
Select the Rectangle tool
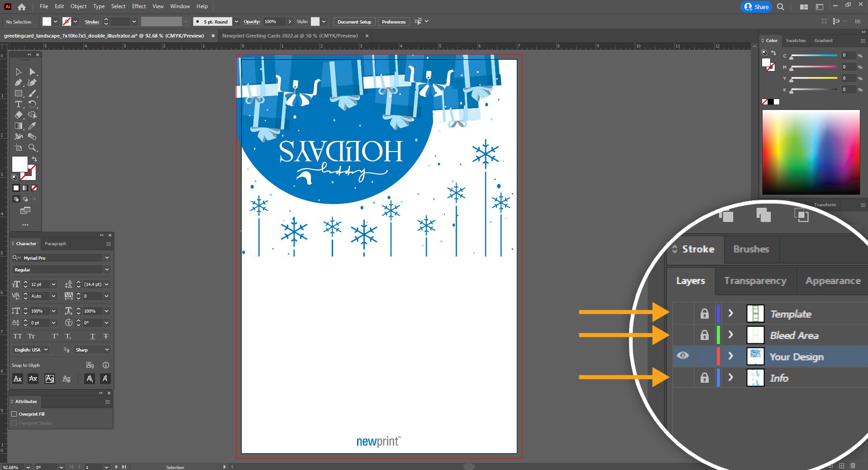point(19,93)
